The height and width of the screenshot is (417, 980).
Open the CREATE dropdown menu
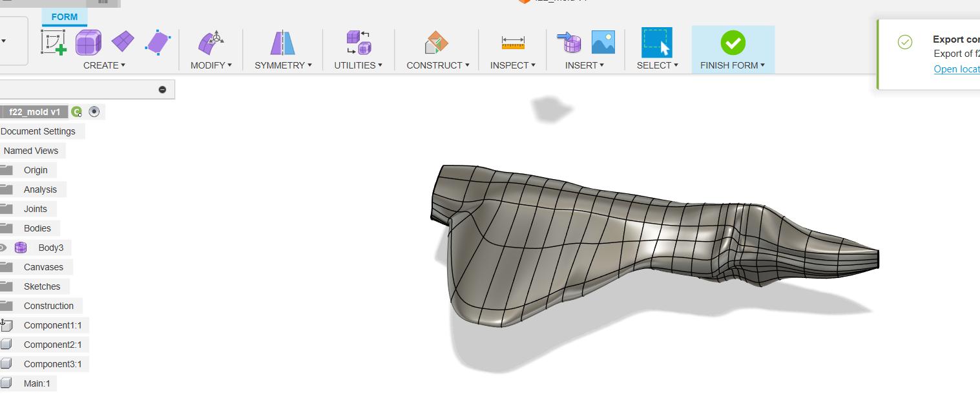104,65
